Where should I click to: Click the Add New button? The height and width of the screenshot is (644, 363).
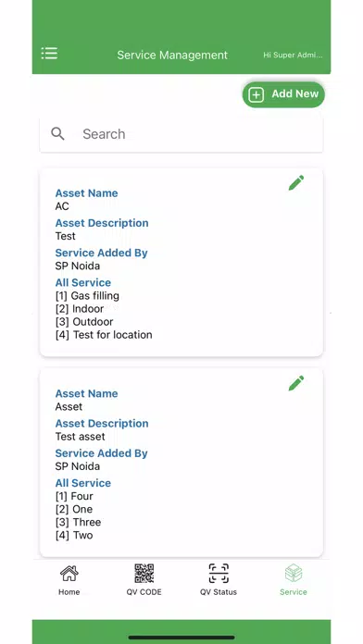[x=283, y=94]
